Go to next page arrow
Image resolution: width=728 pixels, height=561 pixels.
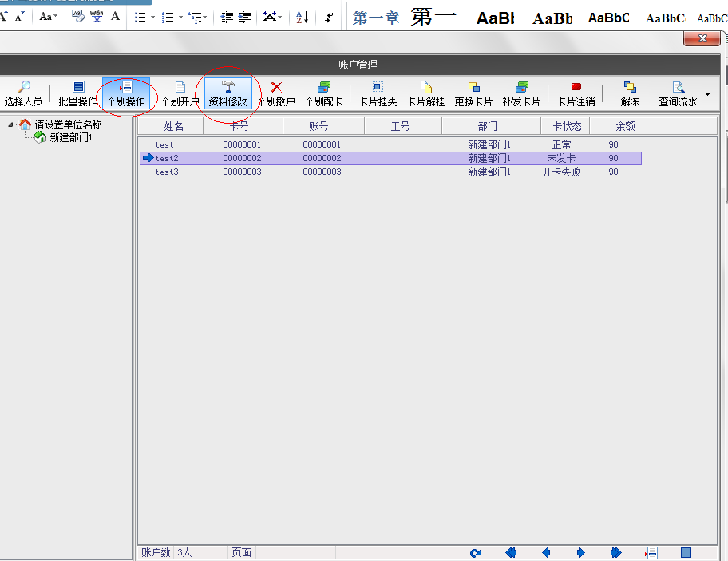pyautogui.click(x=580, y=552)
